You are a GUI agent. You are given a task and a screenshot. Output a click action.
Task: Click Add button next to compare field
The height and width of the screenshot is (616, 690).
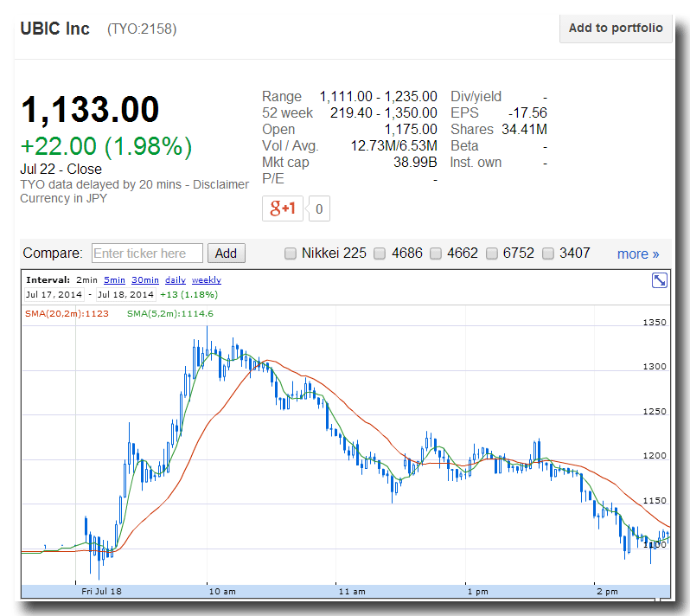click(227, 253)
